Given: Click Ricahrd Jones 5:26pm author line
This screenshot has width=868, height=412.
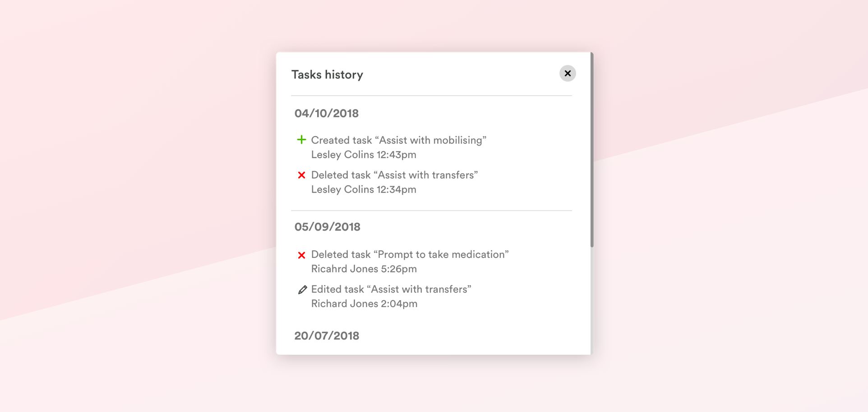Looking at the screenshot, I should 364,269.
